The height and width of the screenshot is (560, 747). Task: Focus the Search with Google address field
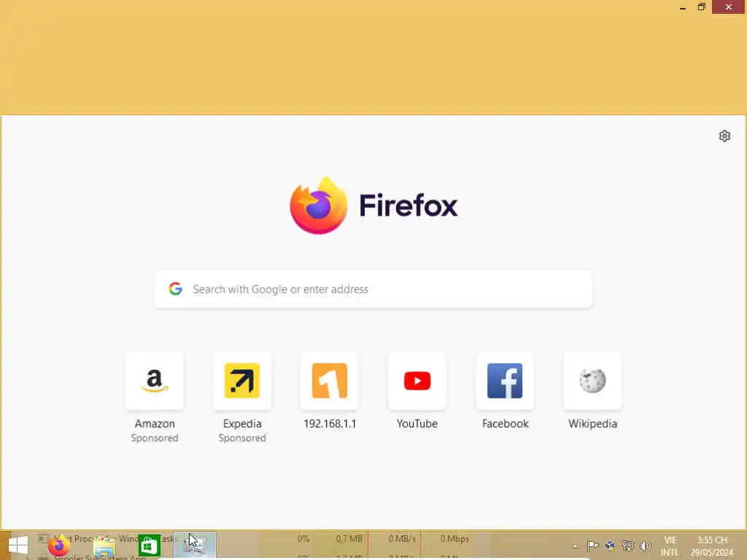pos(373,289)
